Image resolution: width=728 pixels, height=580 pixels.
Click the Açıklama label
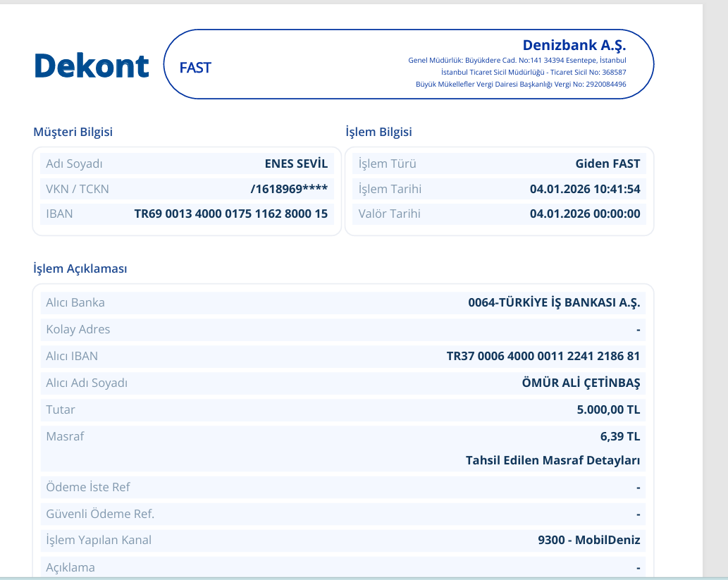click(70, 567)
